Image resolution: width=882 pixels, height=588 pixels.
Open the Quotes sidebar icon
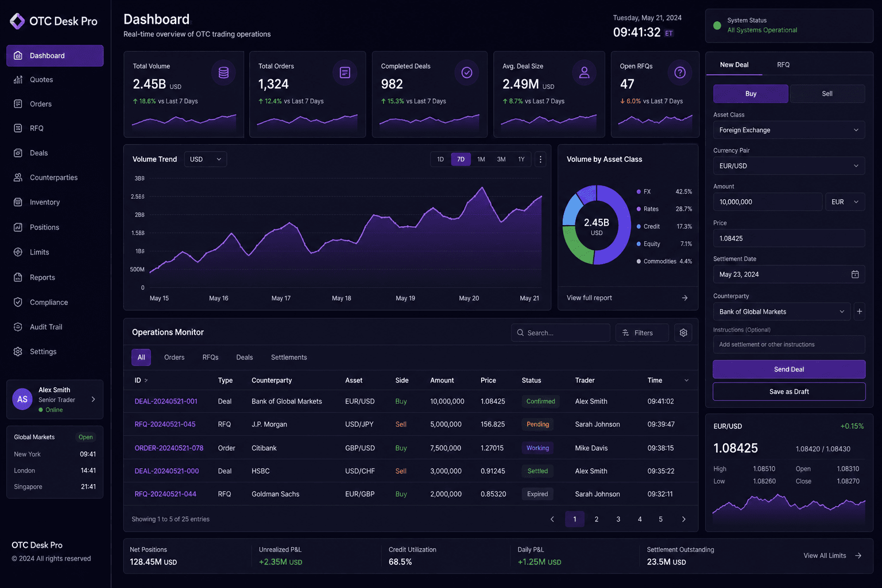pos(18,80)
